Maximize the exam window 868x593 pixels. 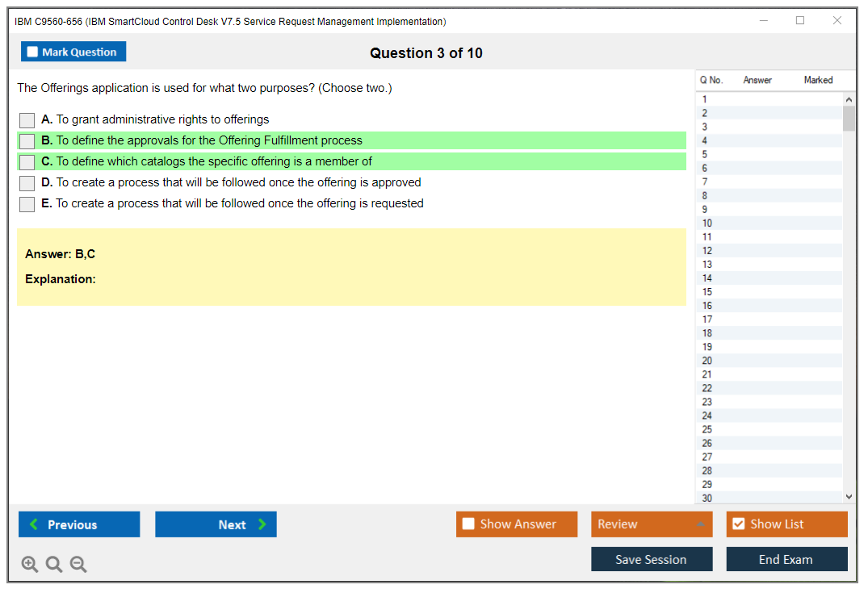[x=800, y=21]
